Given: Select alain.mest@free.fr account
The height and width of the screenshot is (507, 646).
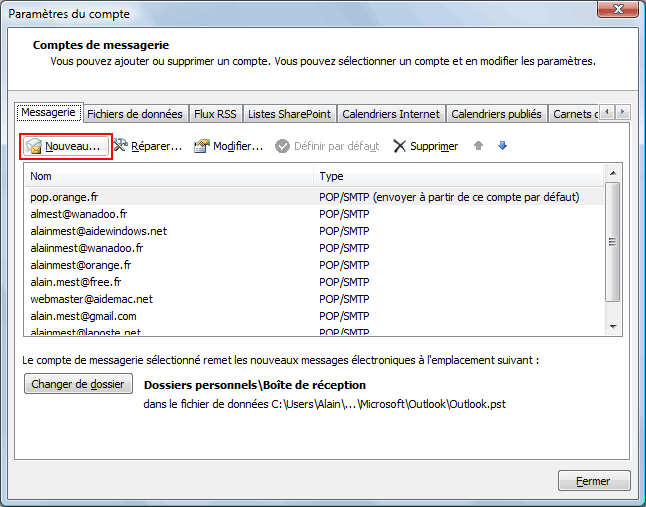Looking at the screenshot, I should pyautogui.click(x=314, y=282).
